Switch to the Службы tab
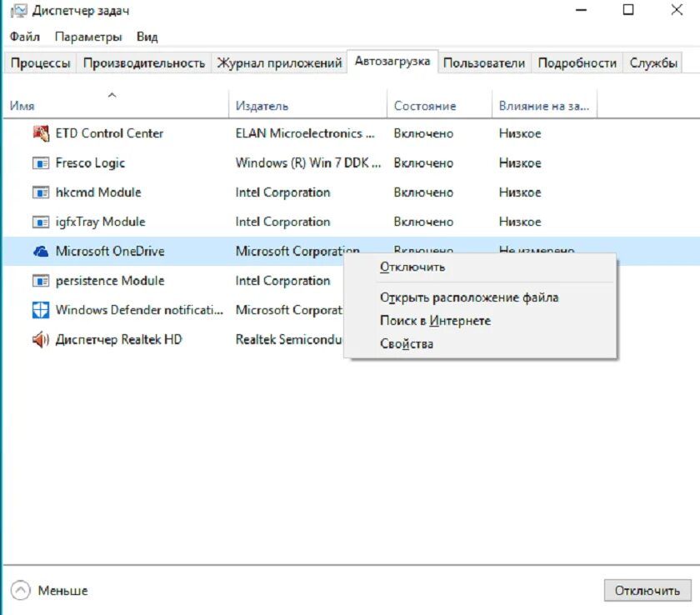The width and height of the screenshot is (700, 615). point(653,63)
